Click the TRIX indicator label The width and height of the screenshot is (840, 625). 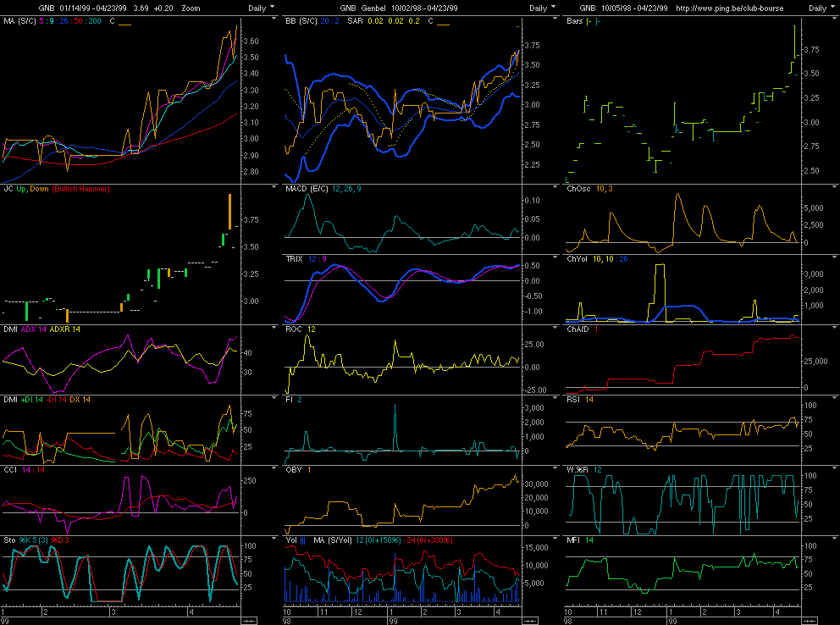294,259
